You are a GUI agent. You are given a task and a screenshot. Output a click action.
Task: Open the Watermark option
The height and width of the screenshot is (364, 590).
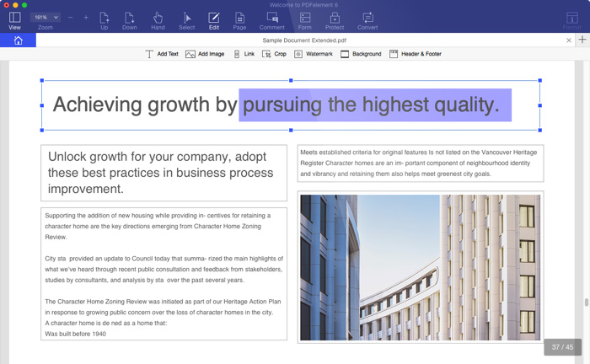(x=314, y=54)
